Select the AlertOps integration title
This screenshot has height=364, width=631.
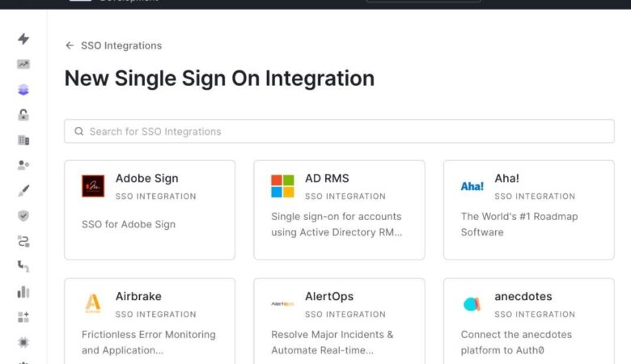pyautogui.click(x=329, y=296)
